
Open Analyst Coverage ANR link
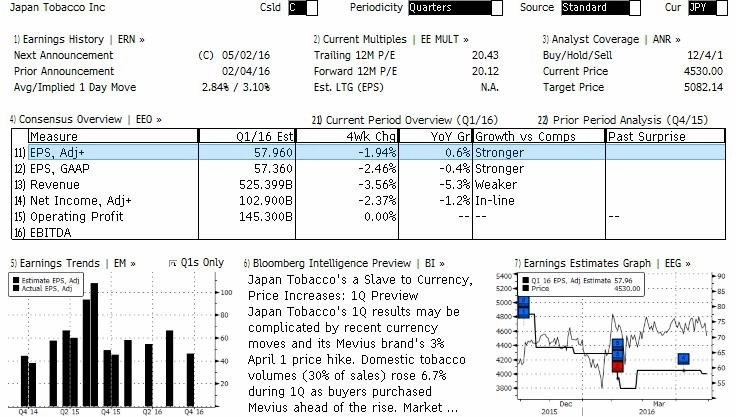pyautogui.click(x=612, y=39)
